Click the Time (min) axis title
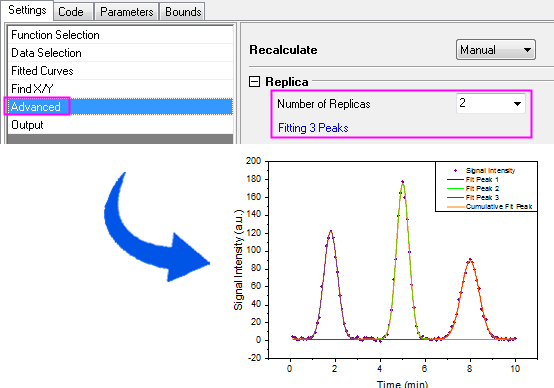The image size is (554, 388). (x=402, y=384)
